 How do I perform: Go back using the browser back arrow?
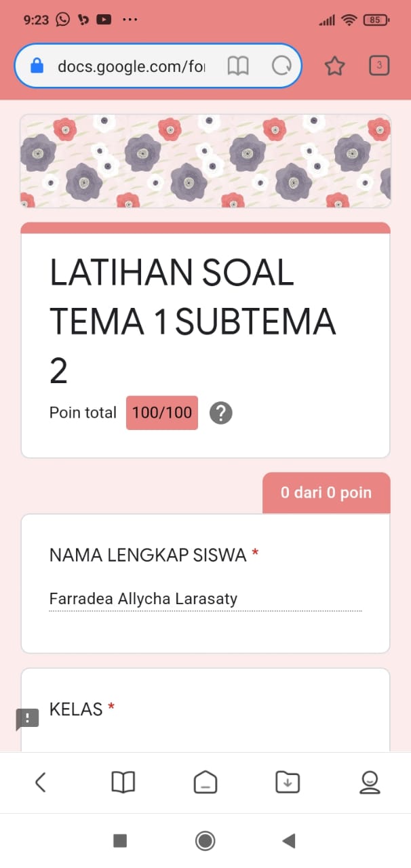[40, 783]
